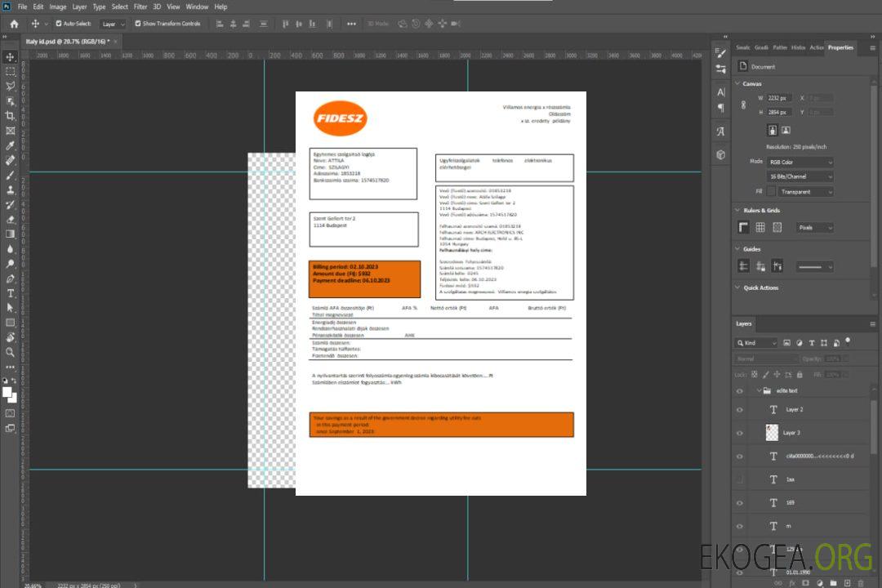Select the Horizontal Type tool
The width and height of the screenshot is (882, 588).
coord(10,293)
